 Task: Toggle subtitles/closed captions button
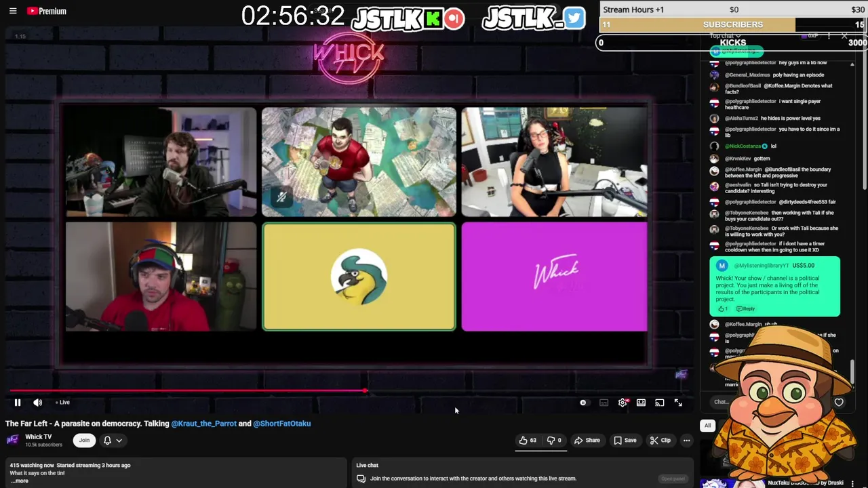604,403
